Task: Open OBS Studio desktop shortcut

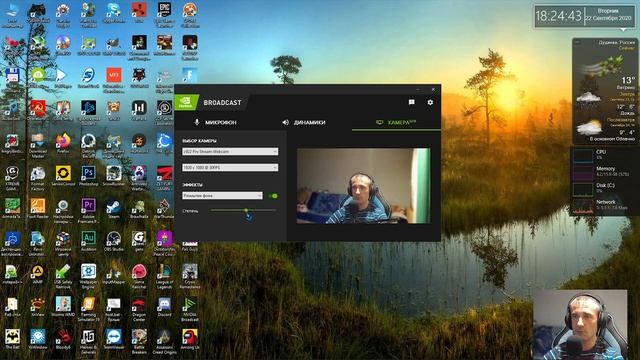Action: 113,241
